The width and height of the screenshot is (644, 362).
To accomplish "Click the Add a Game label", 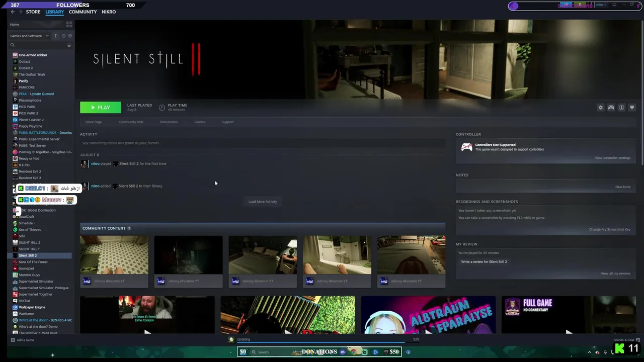I will pos(25,340).
